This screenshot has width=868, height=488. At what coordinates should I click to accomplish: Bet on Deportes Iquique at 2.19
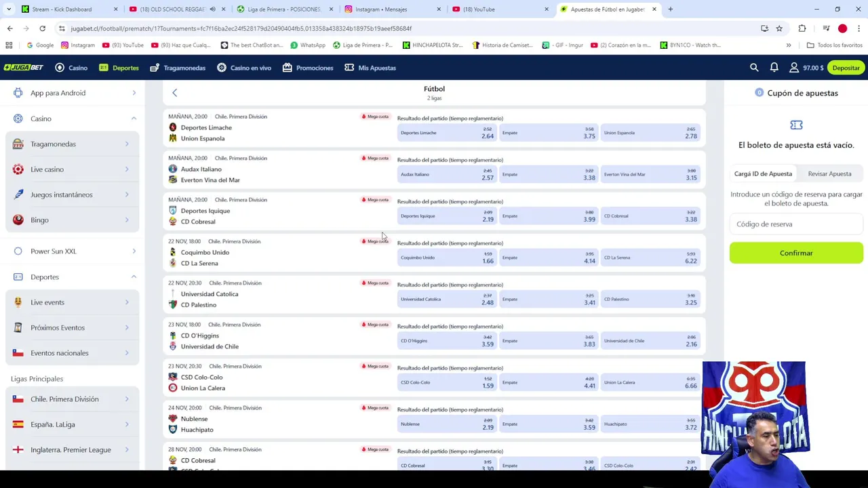447,216
